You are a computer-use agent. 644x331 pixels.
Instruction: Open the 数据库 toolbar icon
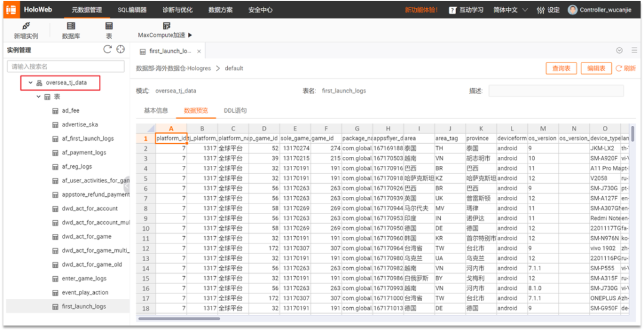pos(70,26)
